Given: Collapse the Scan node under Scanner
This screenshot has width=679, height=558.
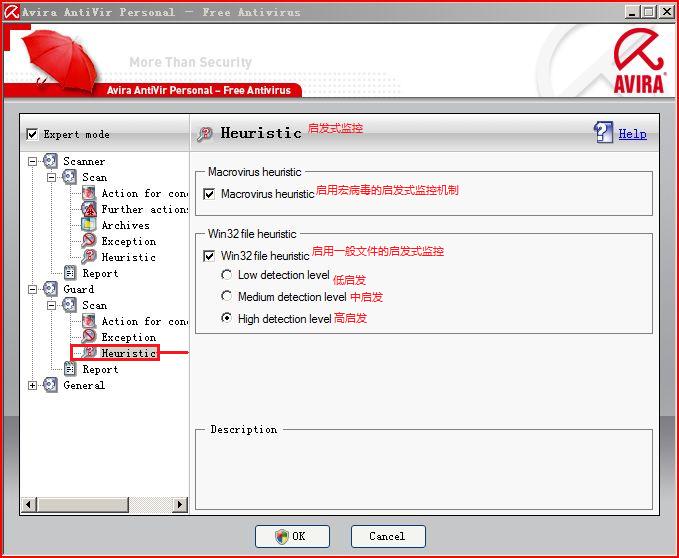Looking at the screenshot, I should tap(52, 177).
